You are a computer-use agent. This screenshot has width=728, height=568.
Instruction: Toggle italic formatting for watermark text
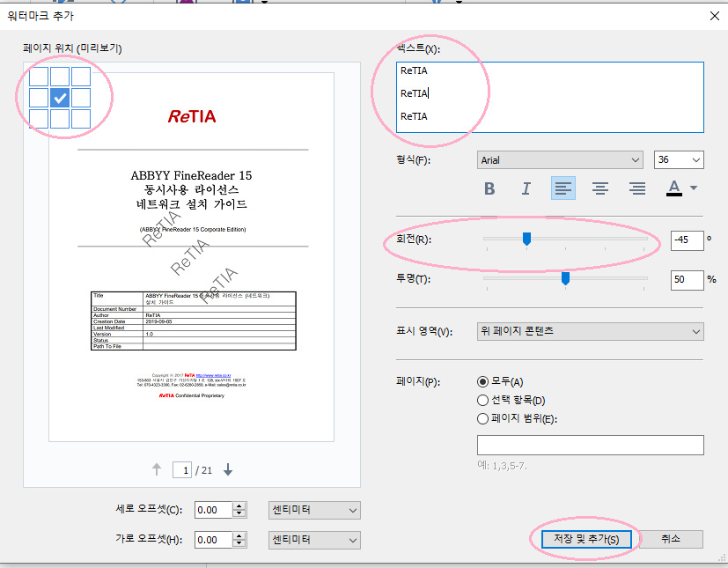click(526, 188)
